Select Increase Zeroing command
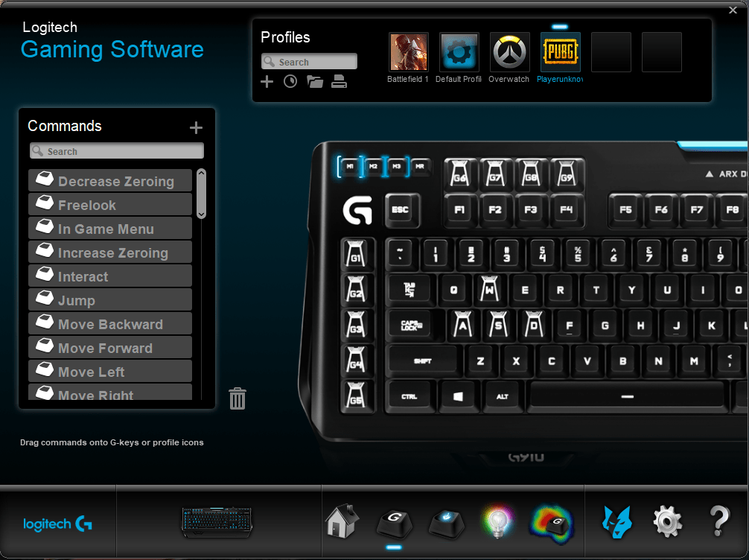Screen dimensions: 749x560 (110, 252)
